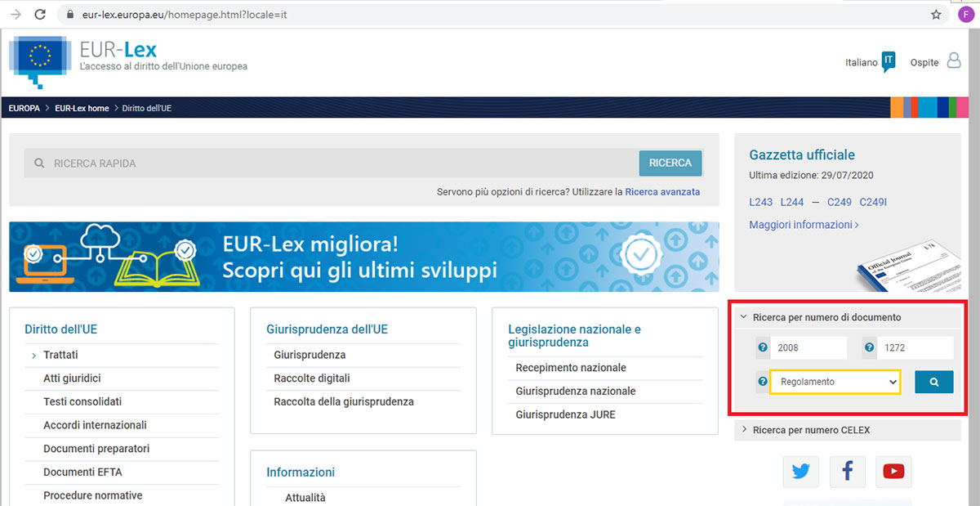Open Official Journal issue L243

coord(760,202)
